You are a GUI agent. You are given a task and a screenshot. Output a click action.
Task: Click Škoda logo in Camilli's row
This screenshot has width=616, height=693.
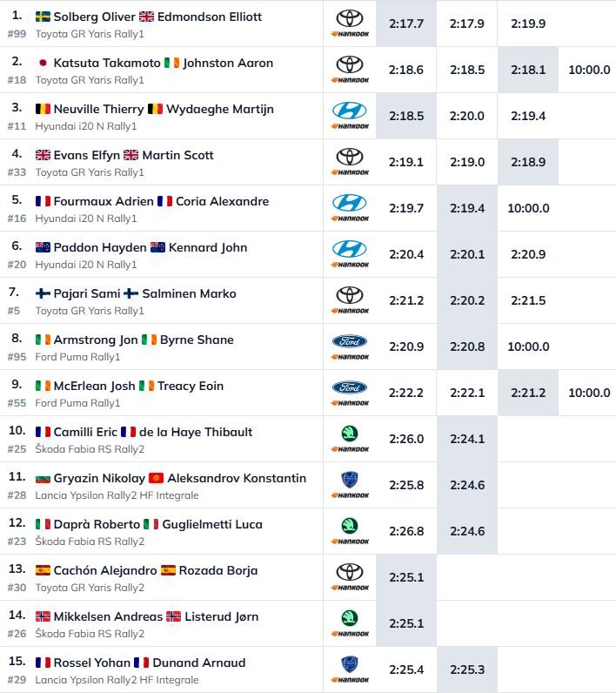pyautogui.click(x=349, y=433)
